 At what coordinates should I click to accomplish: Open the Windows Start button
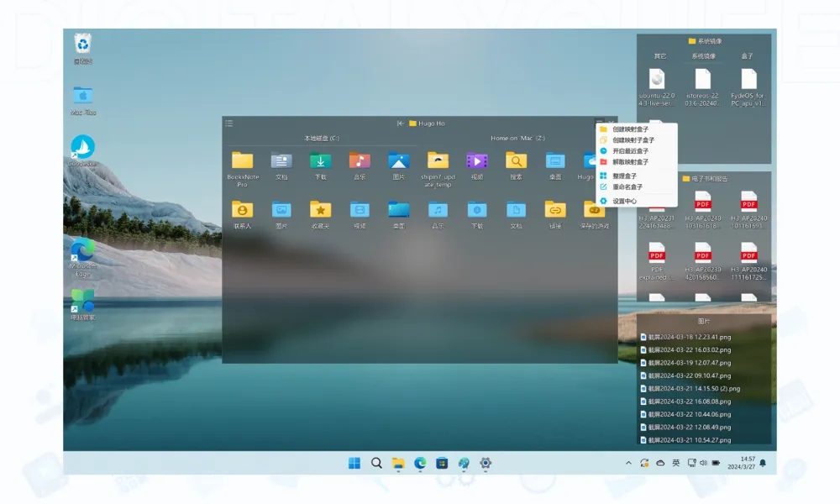point(354,463)
